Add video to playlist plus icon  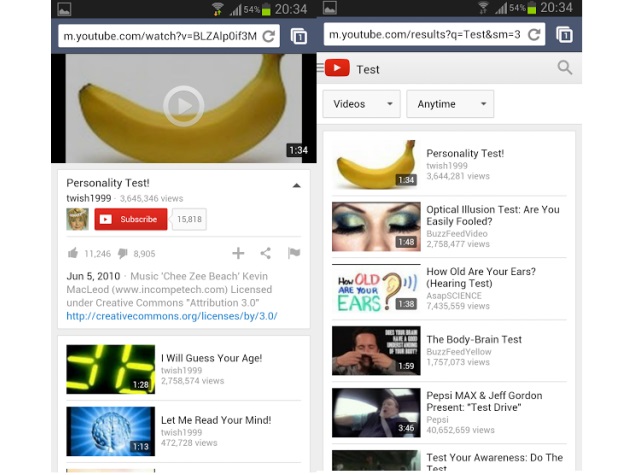point(238,253)
